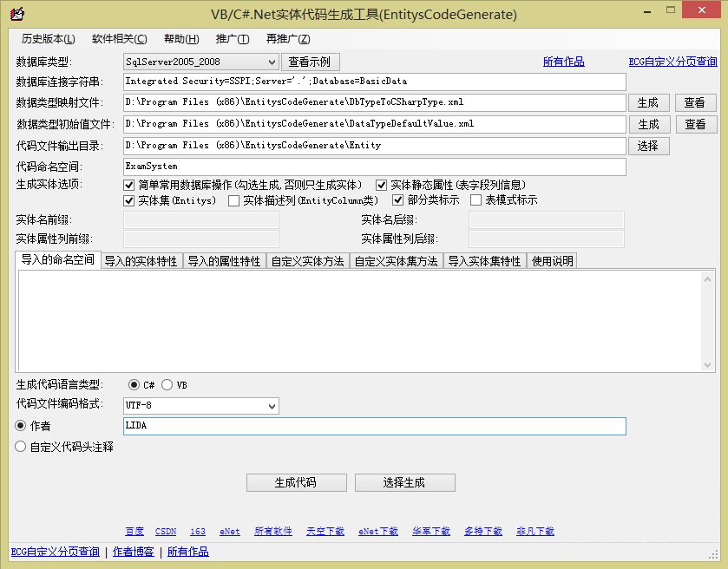Click the 作者 text field containing LIDA
This screenshot has width=728, height=569.
pos(374,426)
